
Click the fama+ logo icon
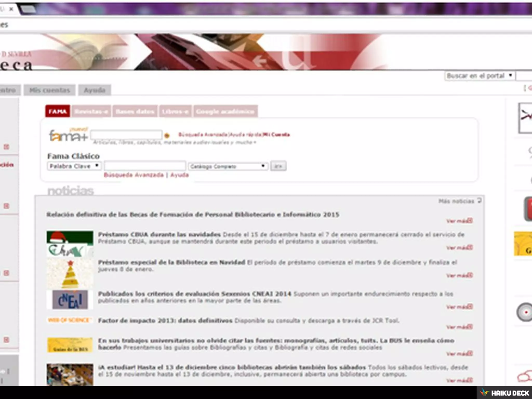(x=68, y=135)
